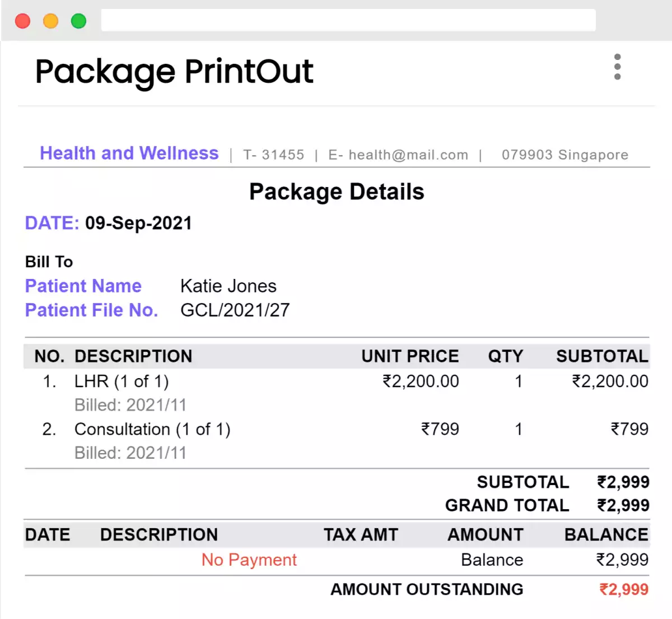Viewport: 672px width, 619px height.
Task: Click the SUBTOTAL summary label
Action: point(522,482)
